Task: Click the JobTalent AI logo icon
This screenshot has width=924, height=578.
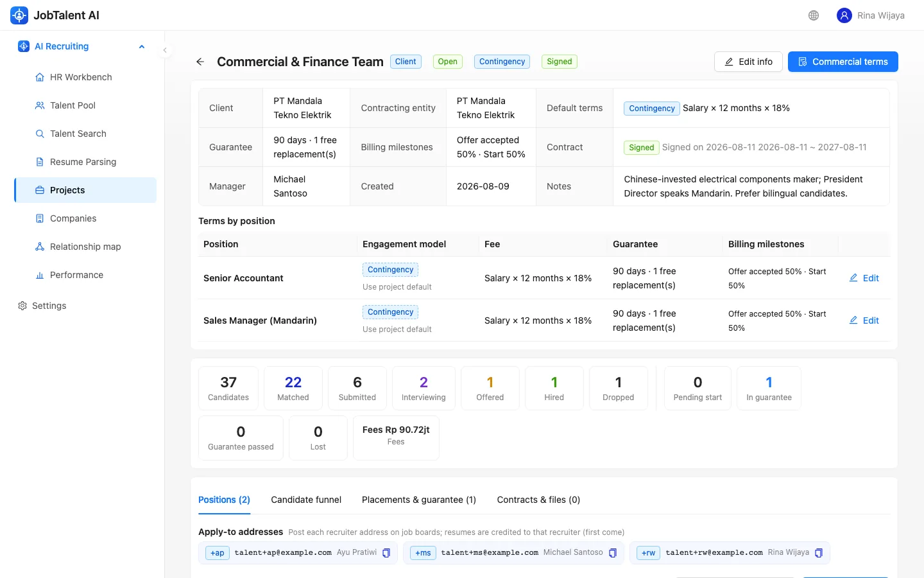Action: click(19, 15)
